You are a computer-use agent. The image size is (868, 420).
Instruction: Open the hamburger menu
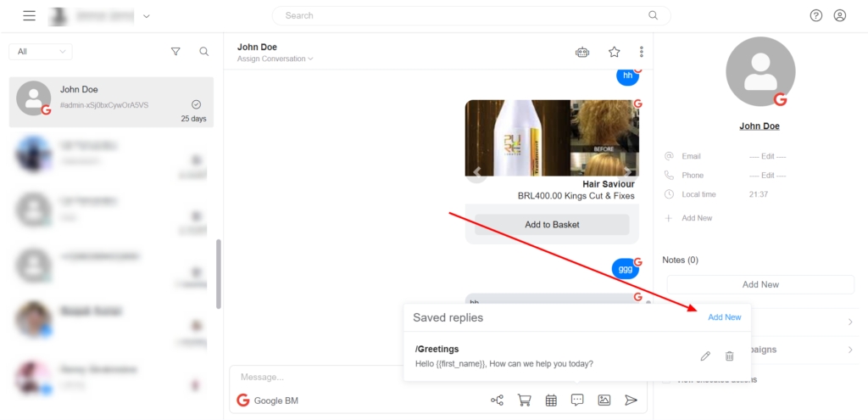pyautogui.click(x=30, y=15)
